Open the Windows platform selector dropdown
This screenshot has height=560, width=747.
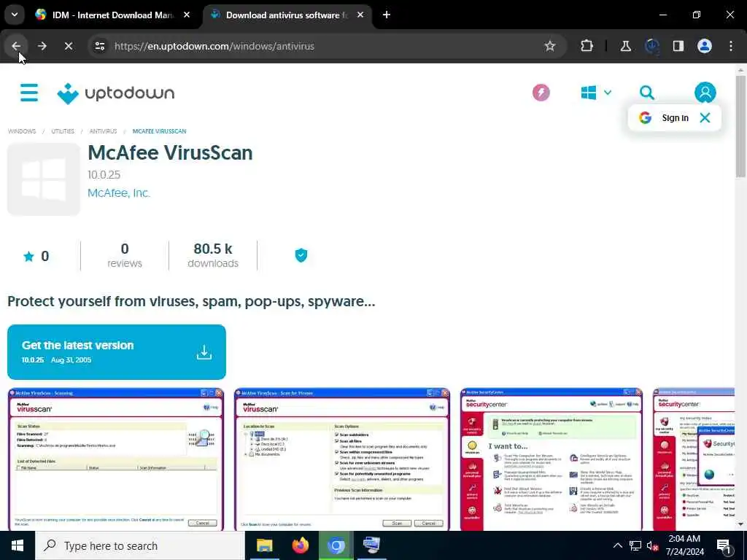click(x=596, y=93)
